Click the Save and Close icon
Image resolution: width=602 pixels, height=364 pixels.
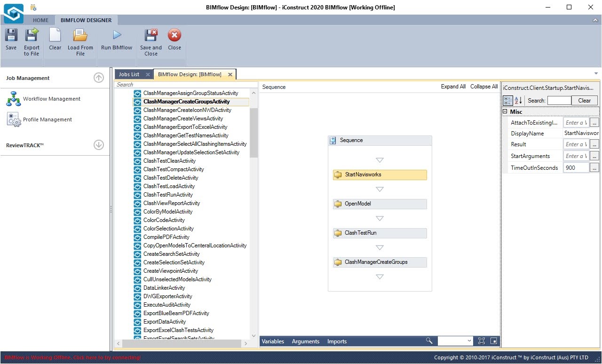[150, 36]
